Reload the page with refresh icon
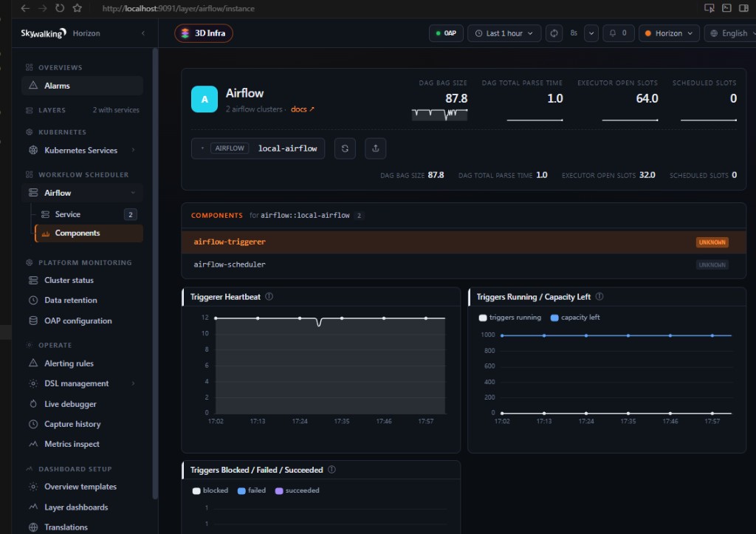 click(59, 8)
